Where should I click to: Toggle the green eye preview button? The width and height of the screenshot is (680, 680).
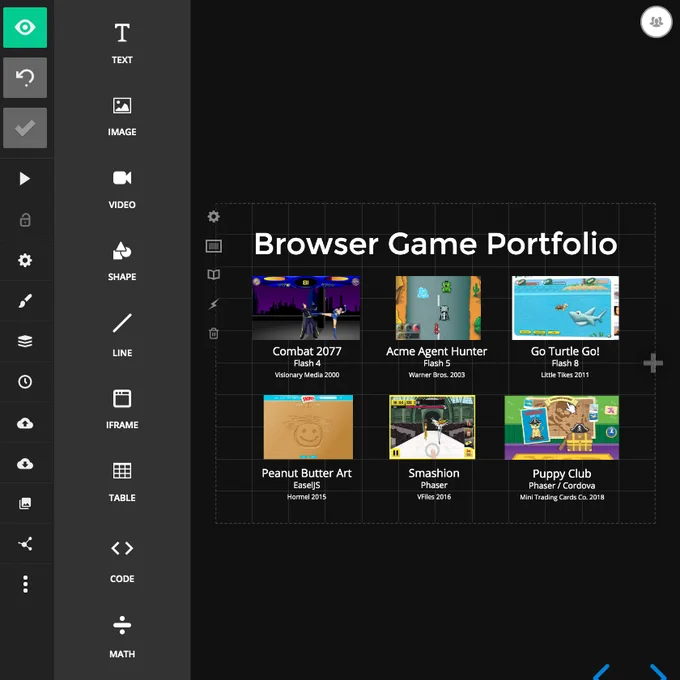(x=25, y=27)
